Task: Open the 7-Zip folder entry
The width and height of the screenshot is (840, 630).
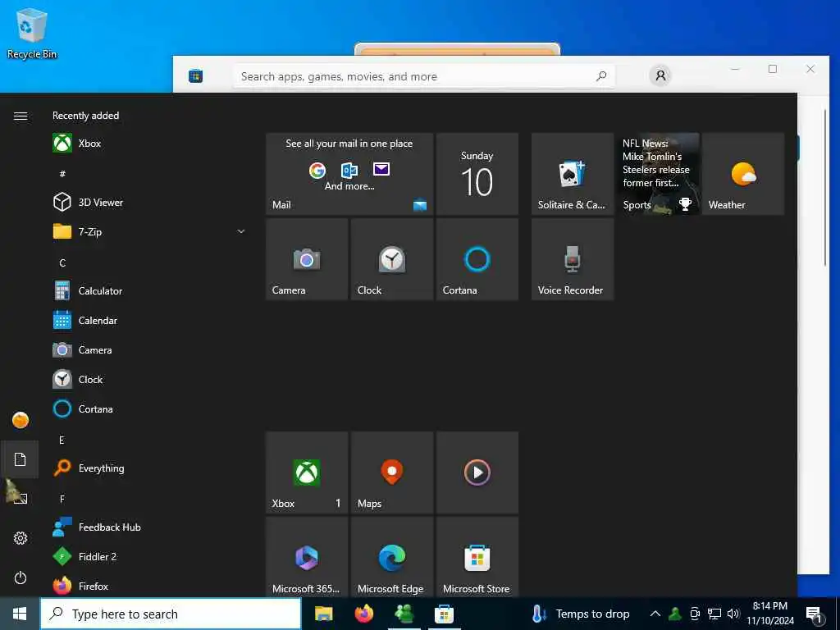Action: point(149,232)
